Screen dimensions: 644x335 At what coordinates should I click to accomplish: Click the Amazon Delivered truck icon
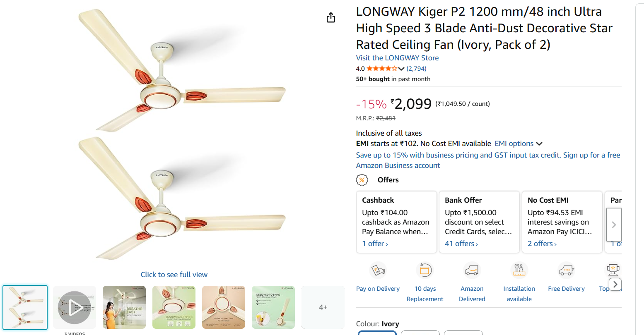472,270
